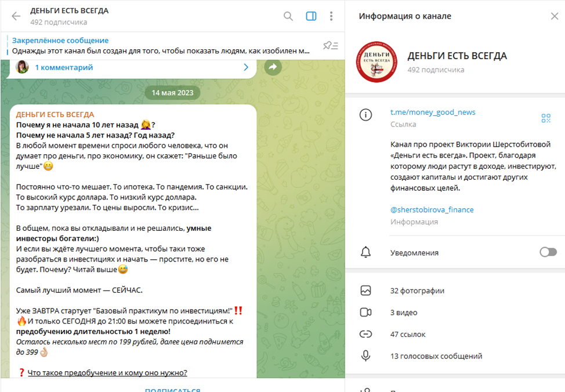This screenshot has width=565, height=392.
Task: Show the channel QR code icon
Action: point(546,118)
